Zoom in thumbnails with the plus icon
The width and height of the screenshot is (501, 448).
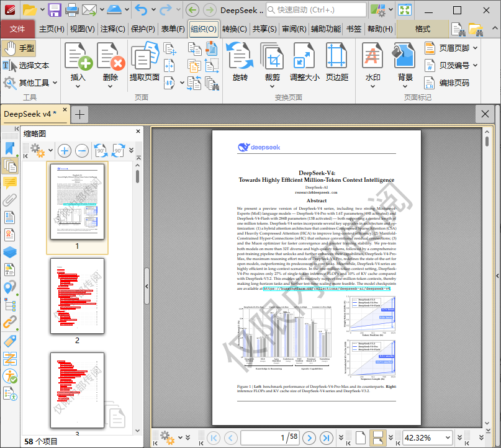(64, 150)
